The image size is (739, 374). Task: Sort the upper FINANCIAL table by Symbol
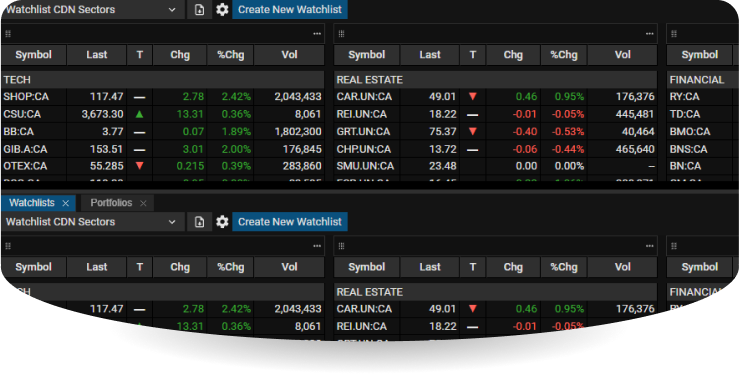[x=700, y=55]
